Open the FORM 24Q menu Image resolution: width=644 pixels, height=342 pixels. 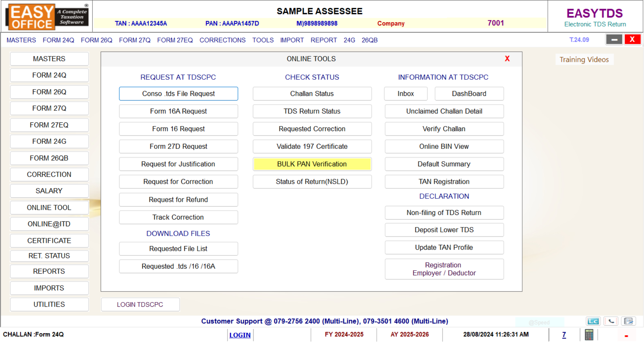pyautogui.click(x=58, y=40)
